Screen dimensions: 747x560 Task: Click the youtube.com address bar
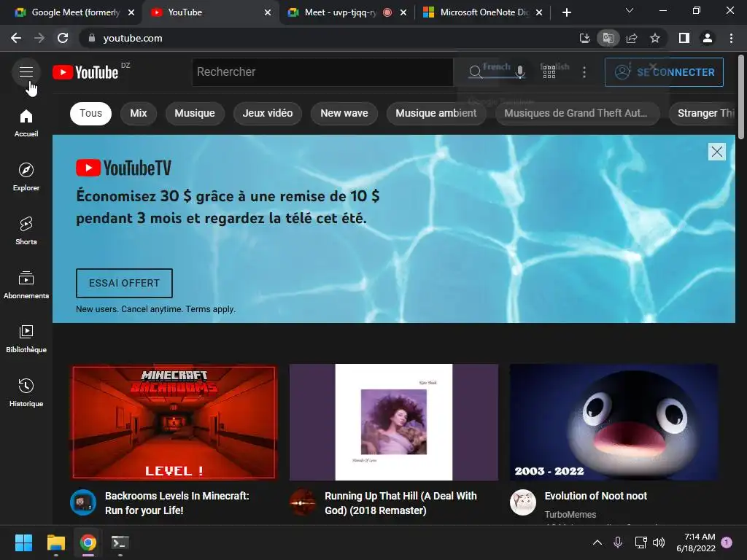point(329,38)
